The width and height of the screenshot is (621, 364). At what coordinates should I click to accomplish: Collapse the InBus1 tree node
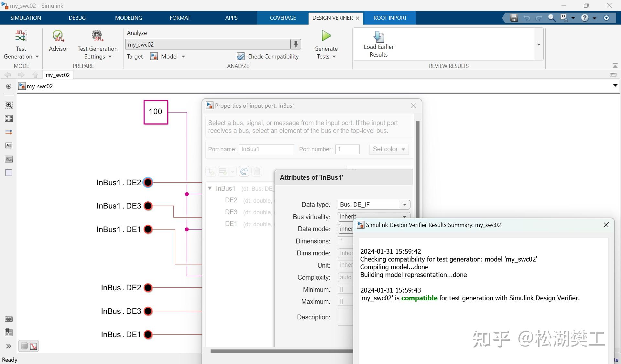pos(210,188)
